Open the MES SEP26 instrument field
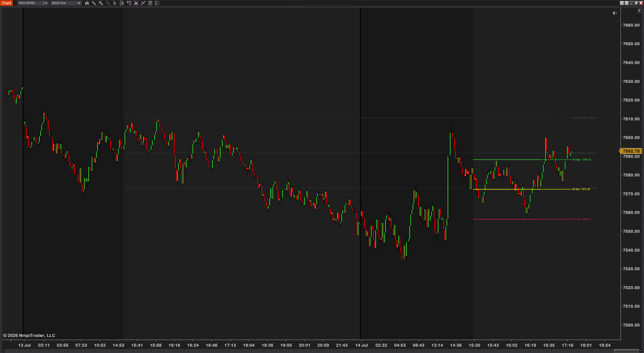Image resolution: width=644 pixels, height=353 pixels. [x=31, y=3]
